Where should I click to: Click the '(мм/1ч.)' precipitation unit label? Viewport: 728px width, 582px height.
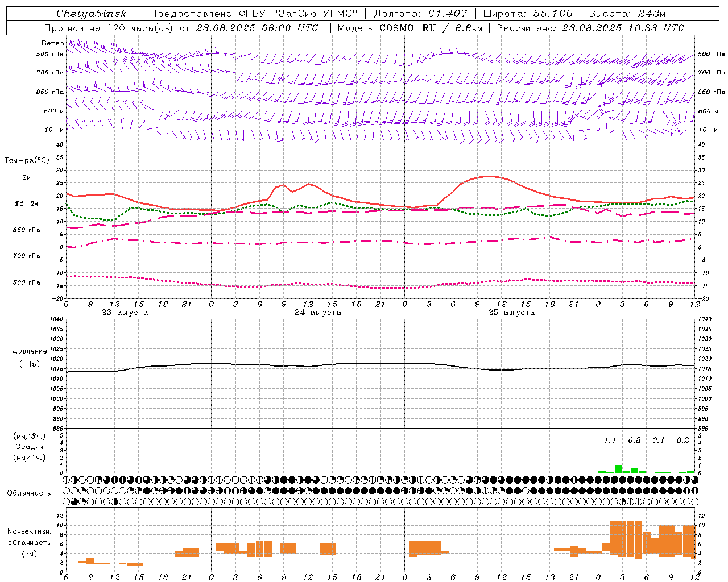[x=29, y=458]
